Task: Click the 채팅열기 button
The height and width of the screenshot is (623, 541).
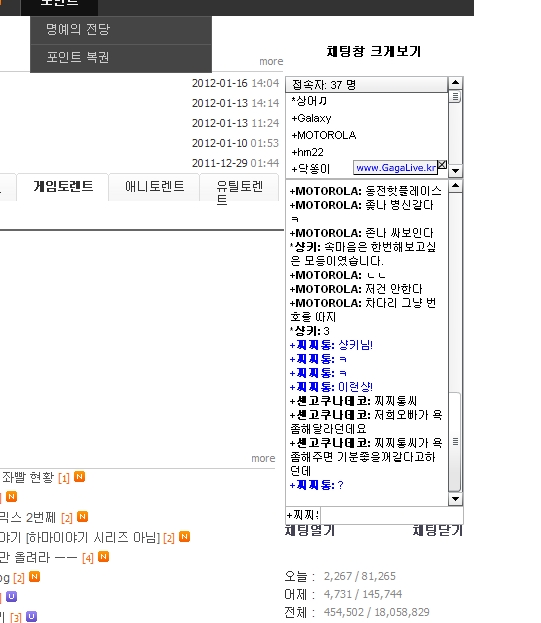Action: [x=310, y=530]
